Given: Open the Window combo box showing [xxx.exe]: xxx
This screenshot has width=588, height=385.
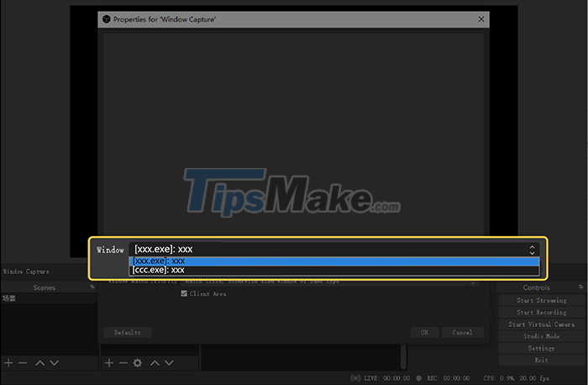Looking at the screenshot, I should [333, 250].
